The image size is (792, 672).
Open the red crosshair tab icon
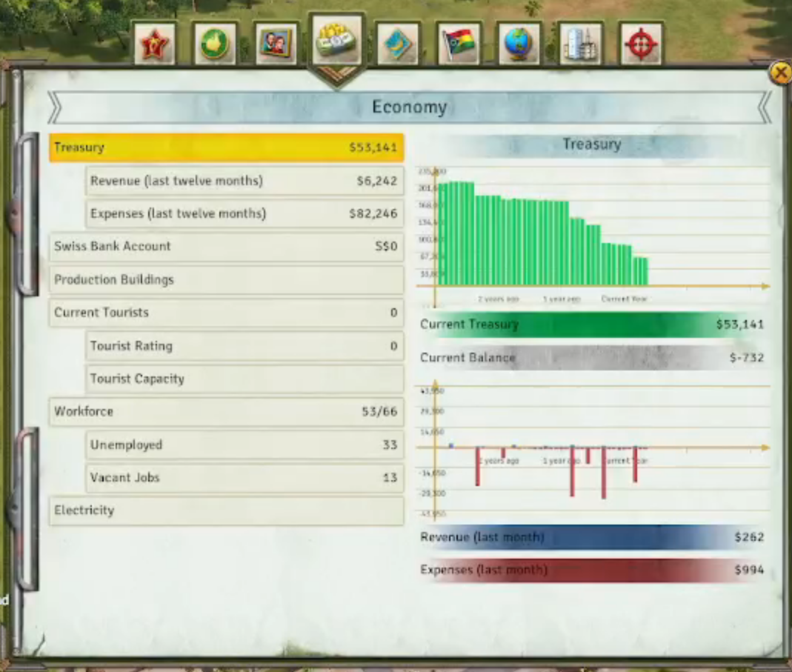pos(641,44)
